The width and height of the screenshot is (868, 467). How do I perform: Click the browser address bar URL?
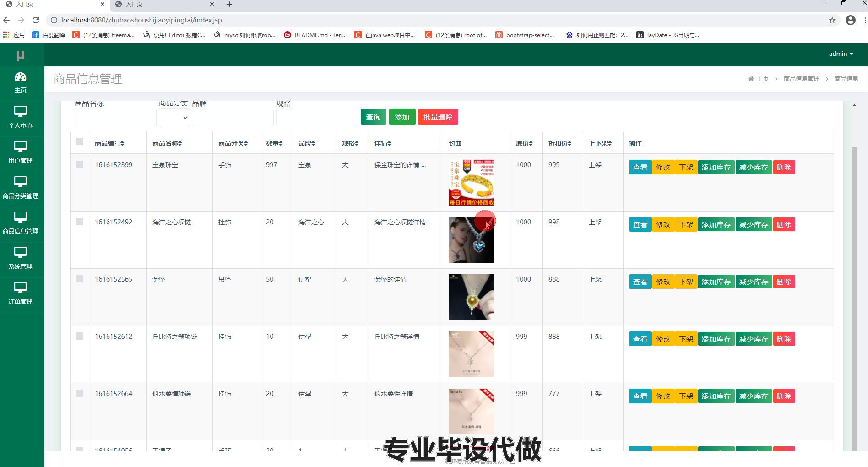click(141, 20)
